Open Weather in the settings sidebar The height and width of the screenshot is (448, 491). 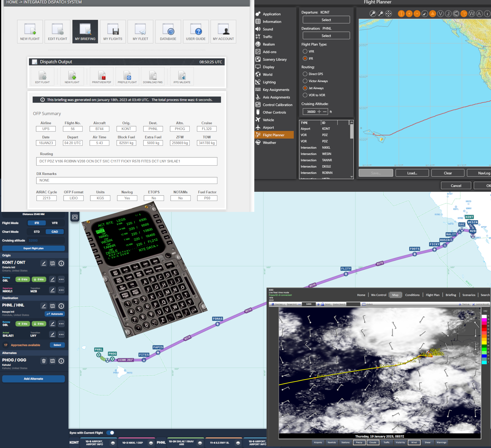tap(269, 143)
